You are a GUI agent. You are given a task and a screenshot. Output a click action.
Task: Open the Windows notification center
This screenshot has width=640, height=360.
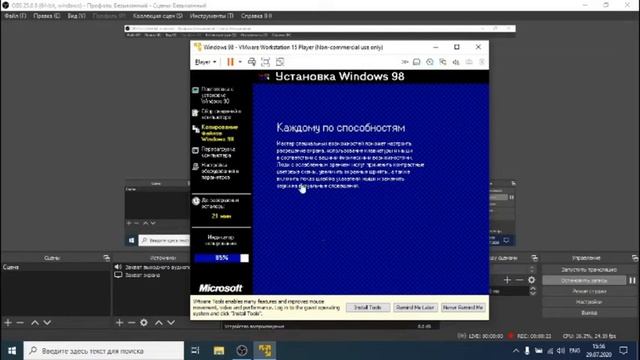pyautogui.click(x=623, y=351)
